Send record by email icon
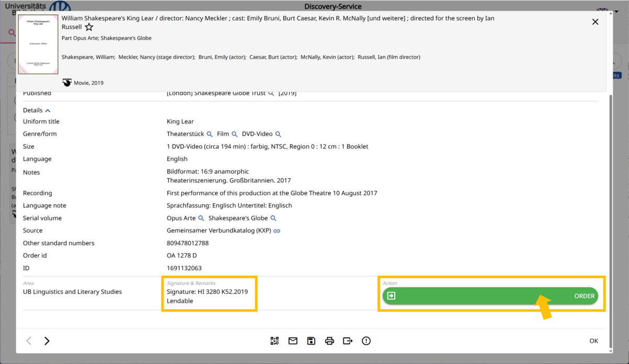The image size is (629, 364). coord(293,341)
